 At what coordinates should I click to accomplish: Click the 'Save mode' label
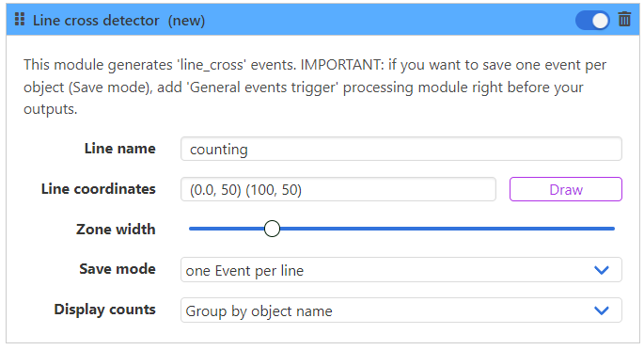point(118,269)
